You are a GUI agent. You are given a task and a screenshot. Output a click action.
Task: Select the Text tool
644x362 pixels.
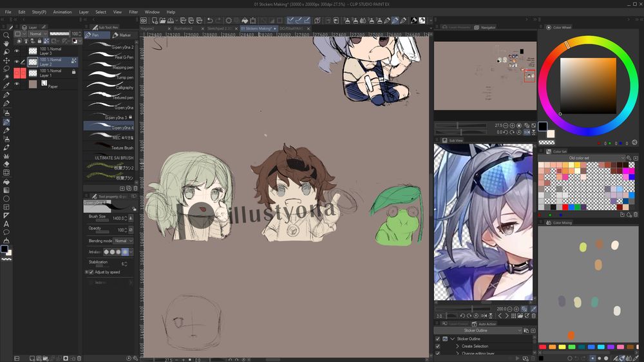click(6, 224)
